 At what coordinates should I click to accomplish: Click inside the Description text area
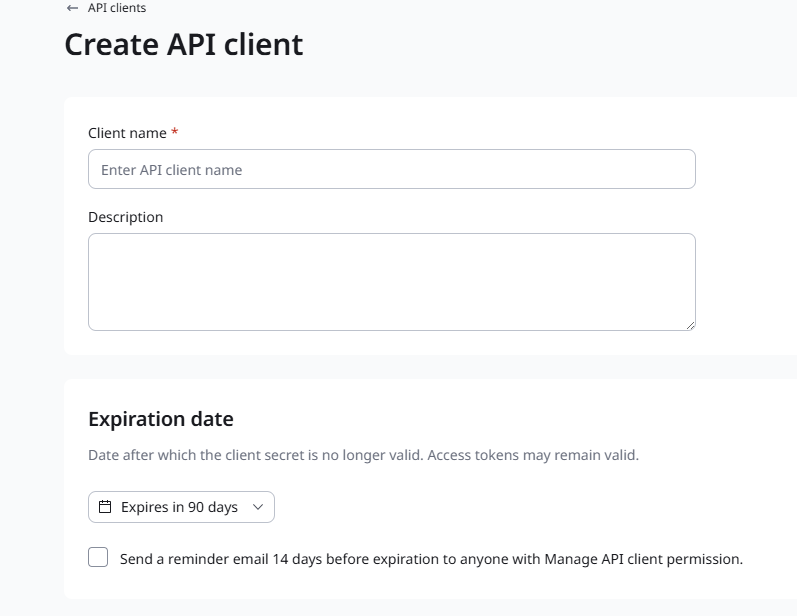pos(391,281)
